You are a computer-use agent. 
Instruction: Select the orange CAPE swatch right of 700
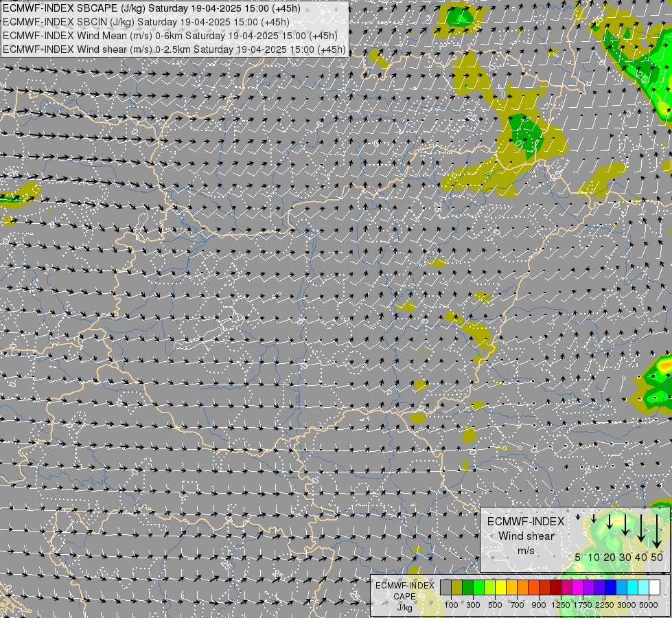pos(523,587)
